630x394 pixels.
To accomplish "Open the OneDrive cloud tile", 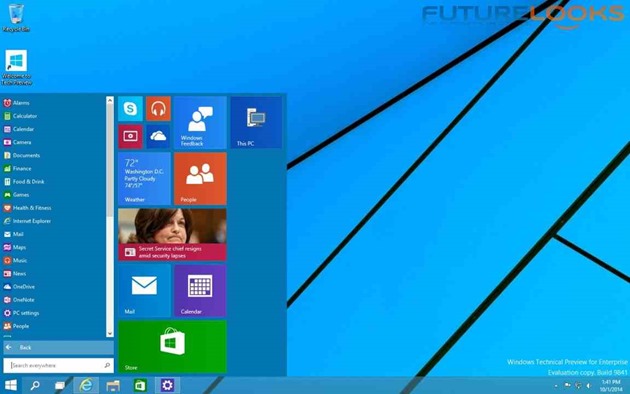I will pyautogui.click(x=158, y=137).
